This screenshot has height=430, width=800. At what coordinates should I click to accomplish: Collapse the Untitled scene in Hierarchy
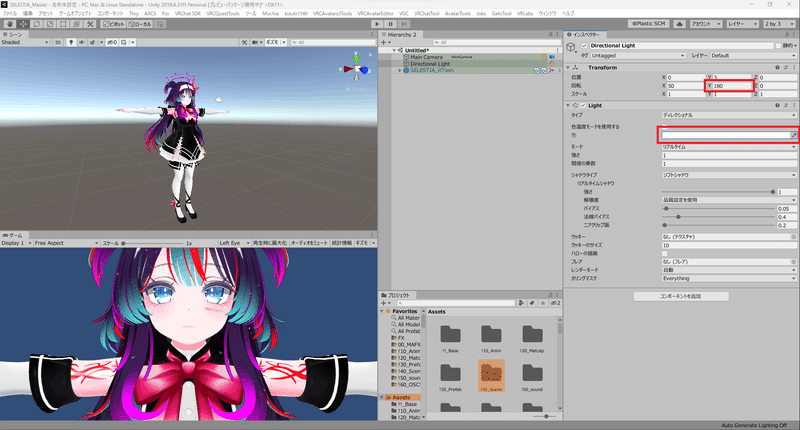(394, 50)
